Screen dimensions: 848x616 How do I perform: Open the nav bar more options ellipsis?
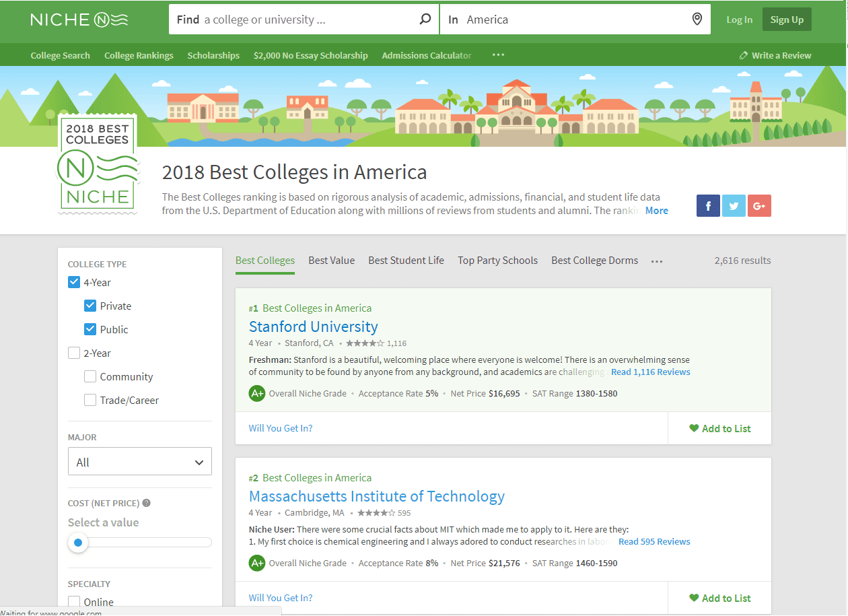498,55
